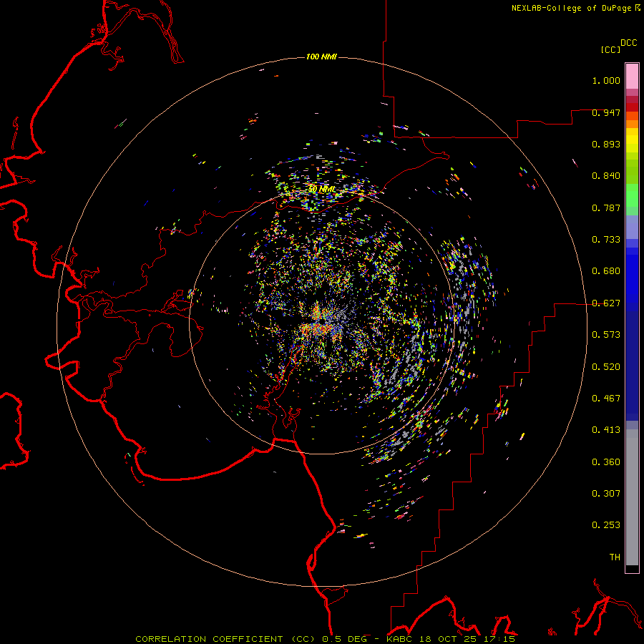644x644 pixels.
Task: Click the 0.413 color scale value
Action: 606,430
